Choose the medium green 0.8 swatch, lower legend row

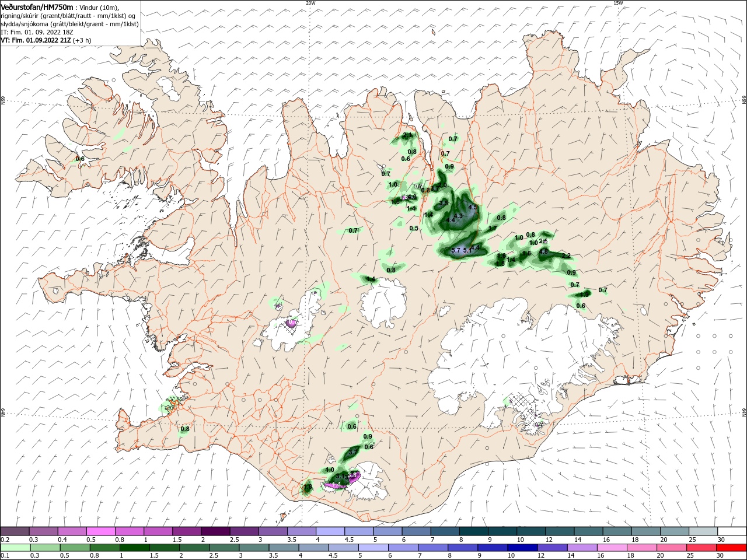(x=104, y=548)
